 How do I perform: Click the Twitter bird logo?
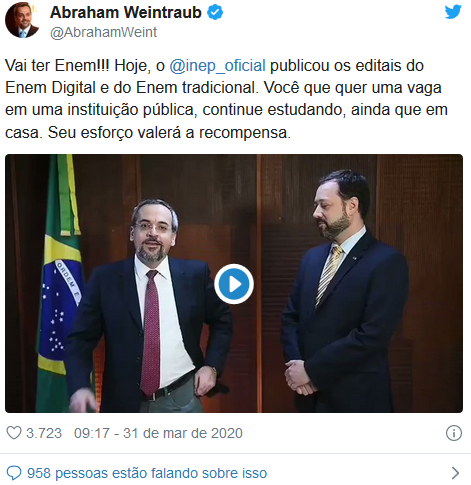[453, 12]
